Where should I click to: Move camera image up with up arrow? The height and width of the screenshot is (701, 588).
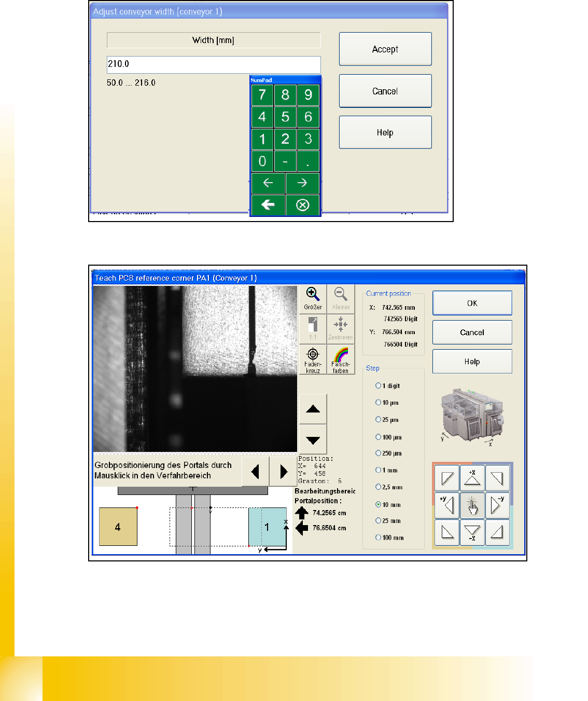pos(313,409)
